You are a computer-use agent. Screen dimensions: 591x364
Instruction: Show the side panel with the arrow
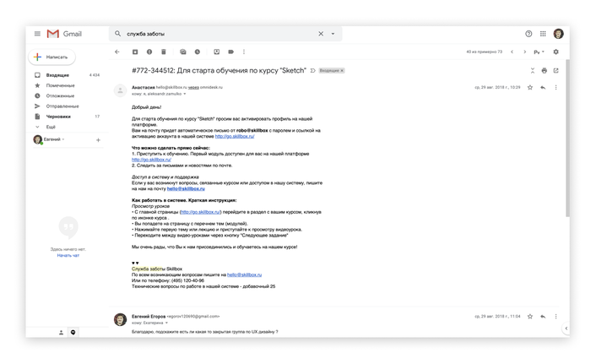tap(567, 329)
